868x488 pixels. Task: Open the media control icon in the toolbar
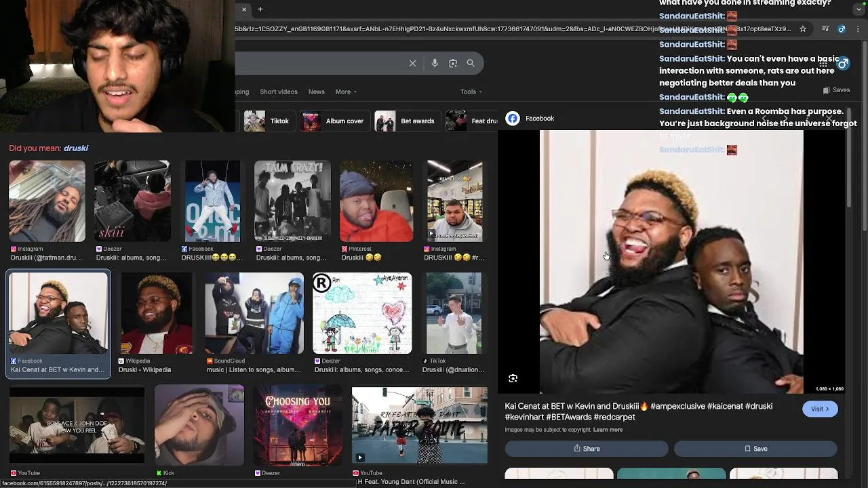(x=825, y=29)
